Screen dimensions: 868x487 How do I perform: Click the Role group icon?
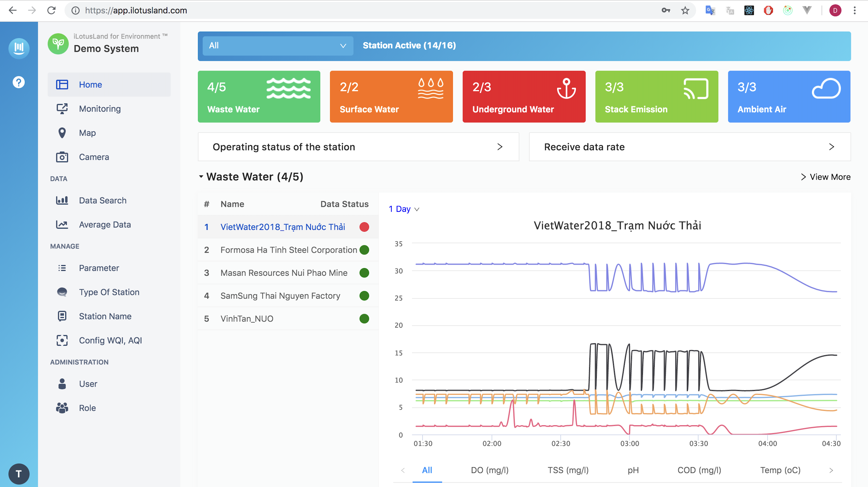coord(62,408)
